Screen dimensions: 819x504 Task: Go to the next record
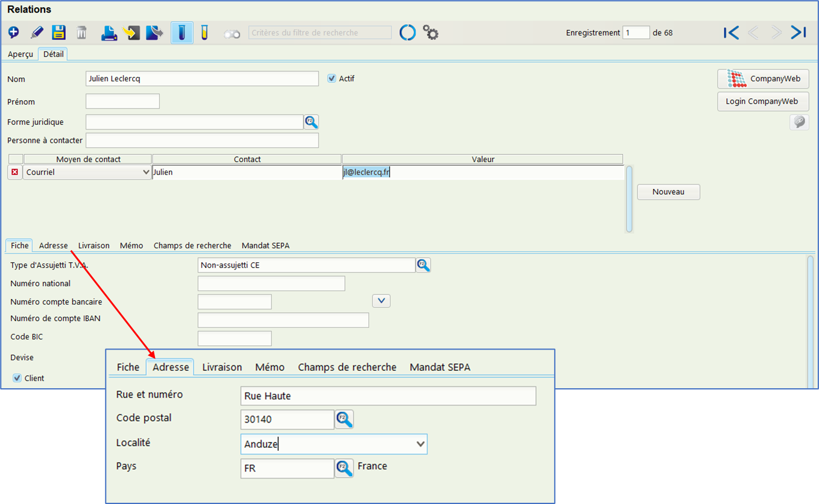(x=776, y=33)
